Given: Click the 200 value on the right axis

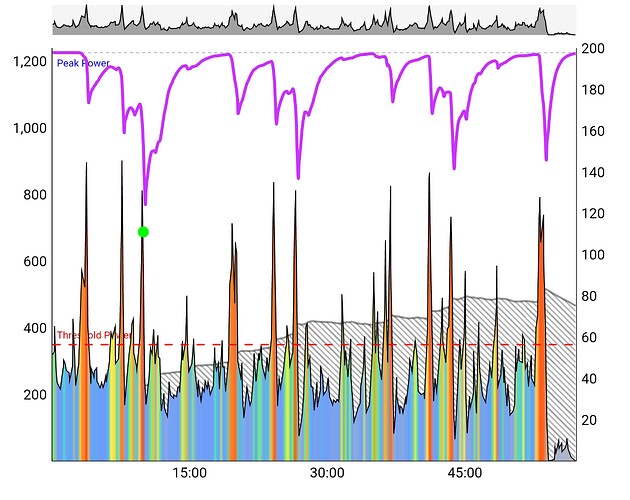Looking at the screenshot, I should (x=594, y=49).
